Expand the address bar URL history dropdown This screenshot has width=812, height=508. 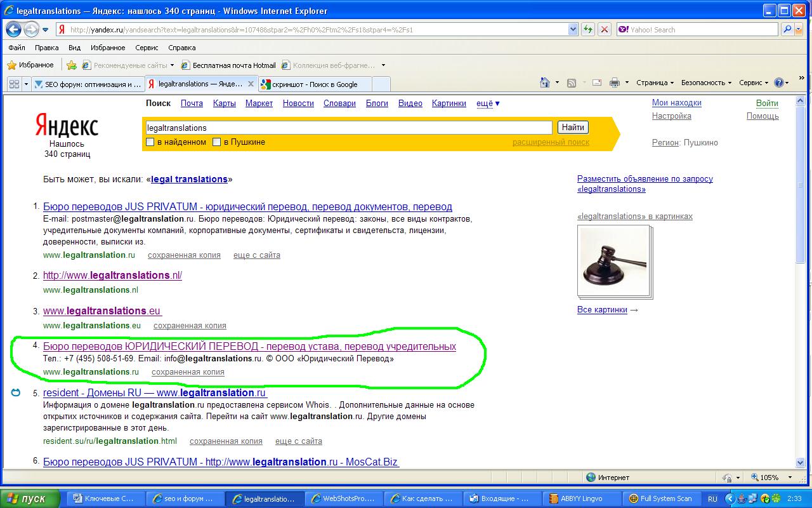573,29
